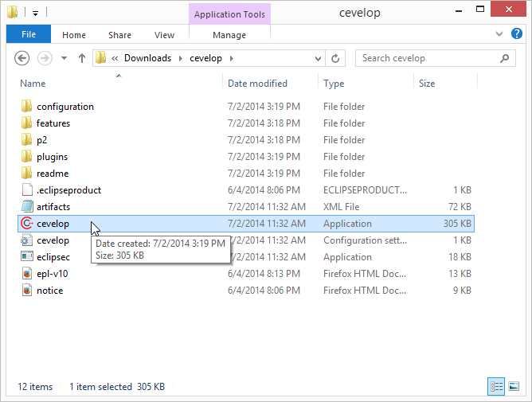Click the eclipsec application icon
The height and width of the screenshot is (402, 532).
pos(27,256)
